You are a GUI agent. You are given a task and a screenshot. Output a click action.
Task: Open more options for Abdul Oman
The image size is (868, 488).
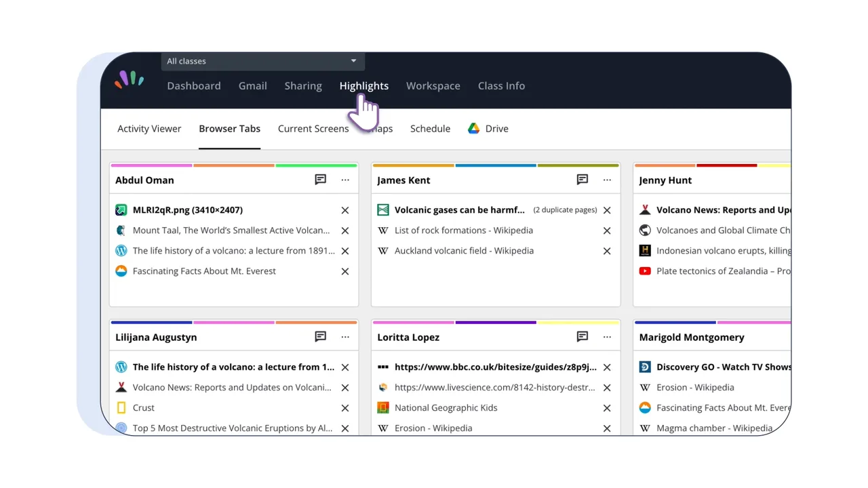[345, 180]
